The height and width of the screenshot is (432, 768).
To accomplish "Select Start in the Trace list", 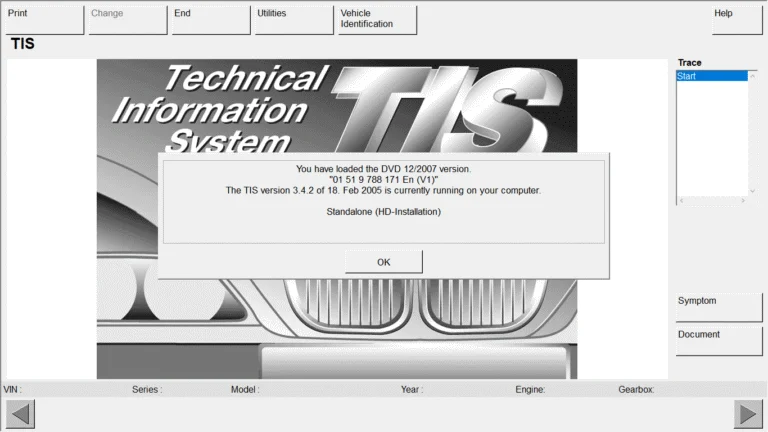I will click(712, 76).
